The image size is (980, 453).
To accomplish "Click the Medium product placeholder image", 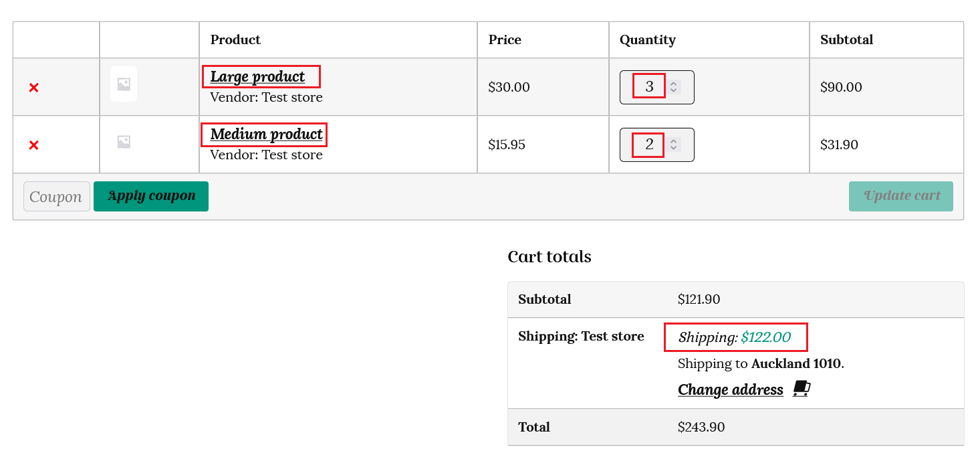I will 124,142.
